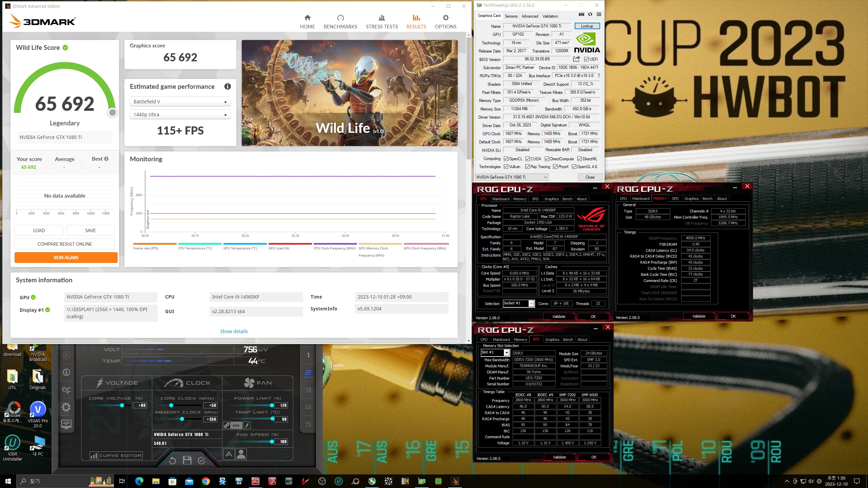
Task: Click the Best score info icon
Action: click(x=106, y=159)
